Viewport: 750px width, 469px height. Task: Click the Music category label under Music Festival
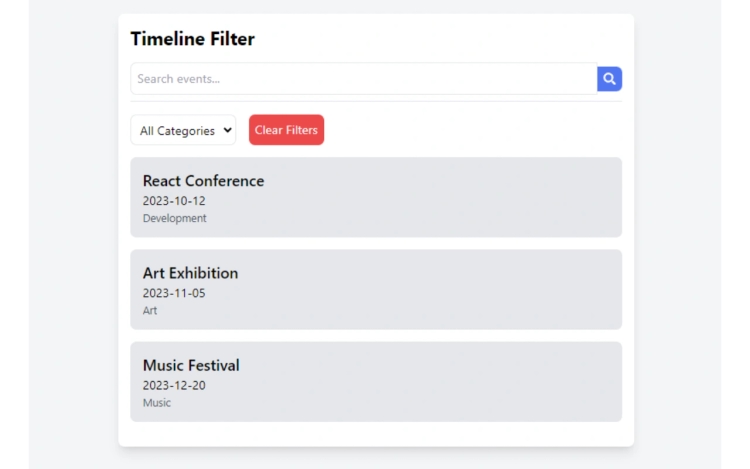pos(156,403)
